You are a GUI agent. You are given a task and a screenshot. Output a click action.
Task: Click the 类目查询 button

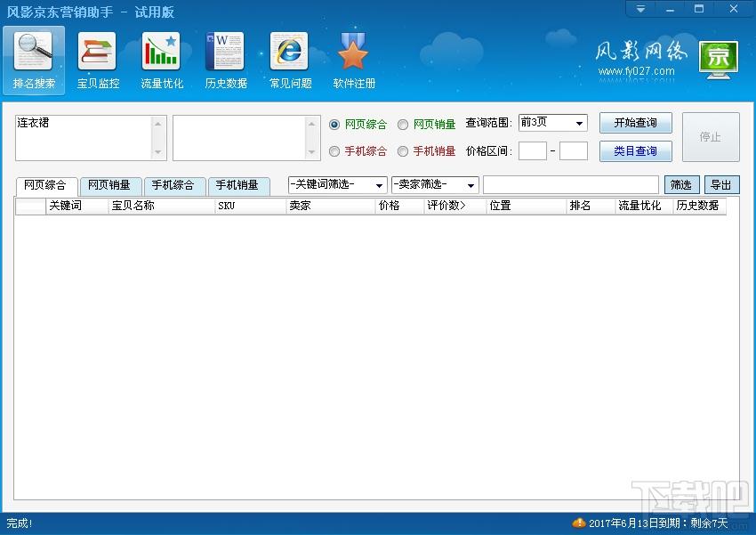pyautogui.click(x=635, y=151)
